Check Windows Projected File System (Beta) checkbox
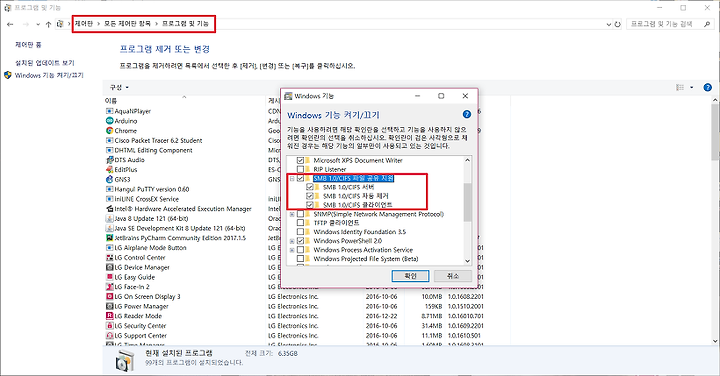Image resolution: width=720 pixels, height=376 pixels. click(300, 258)
